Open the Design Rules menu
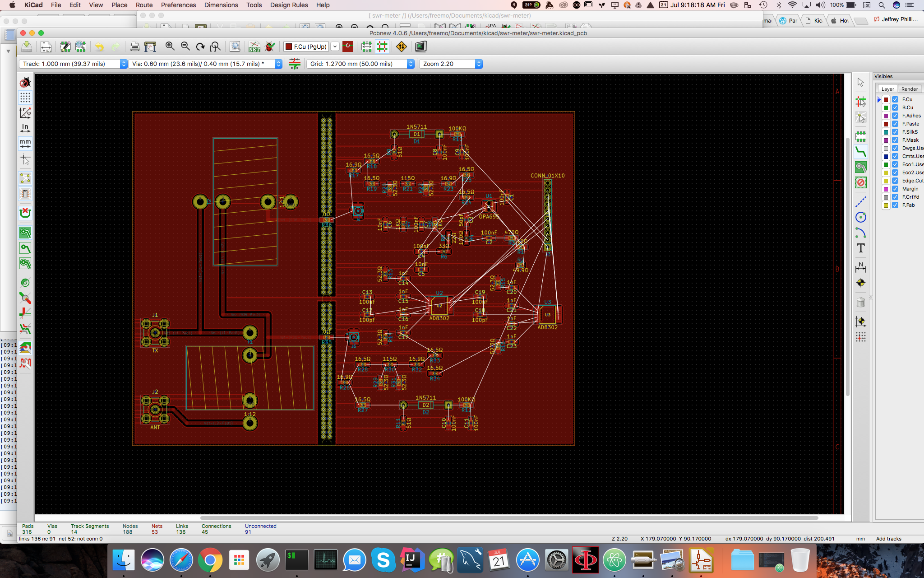Screen dimensions: 924x578 click(289, 5)
